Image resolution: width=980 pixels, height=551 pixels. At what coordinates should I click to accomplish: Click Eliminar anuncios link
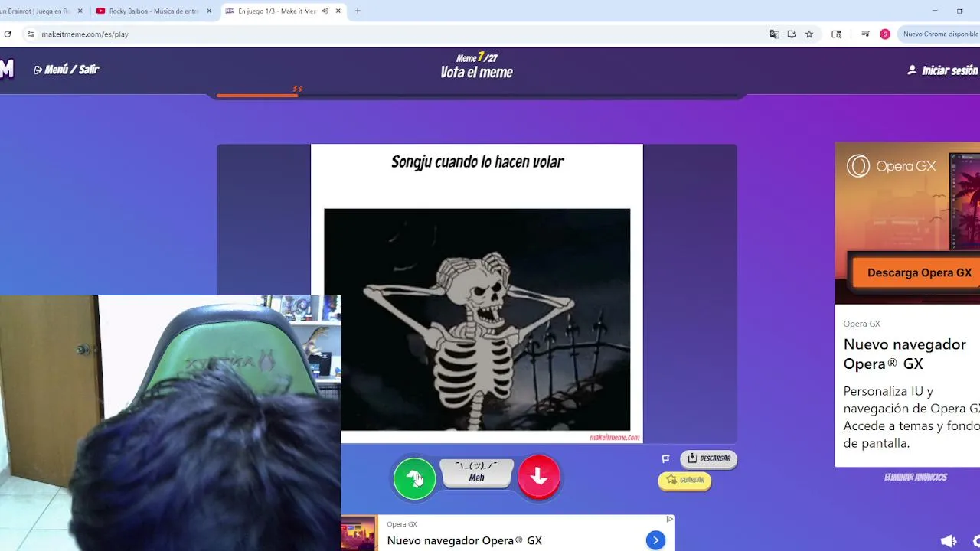916,477
